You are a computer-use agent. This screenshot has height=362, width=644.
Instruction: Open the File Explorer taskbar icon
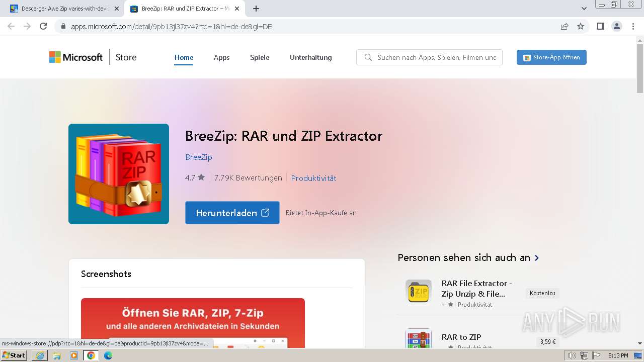pyautogui.click(x=57, y=355)
